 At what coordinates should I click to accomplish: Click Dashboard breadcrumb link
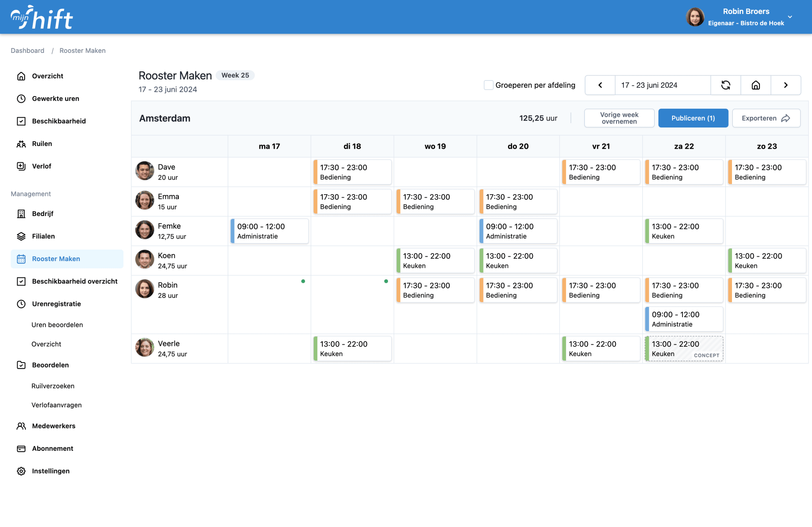27,51
